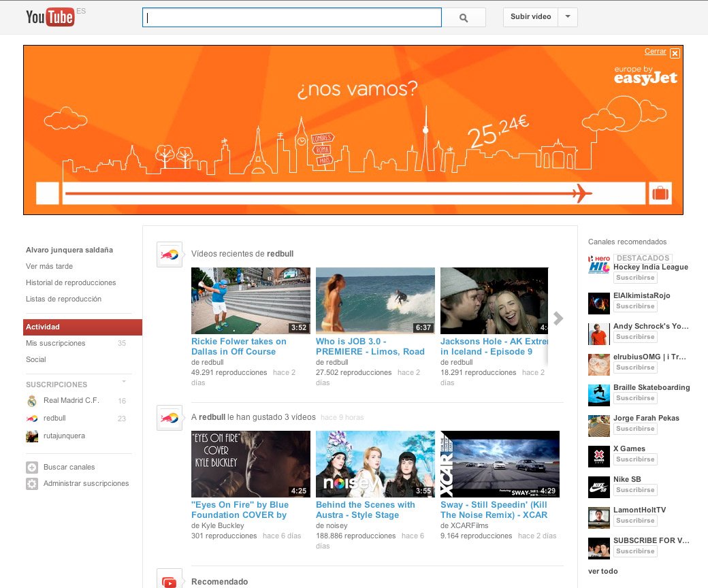Click Andy Schrock channel avatar
The image size is (708, 588).
pos(598,334)
